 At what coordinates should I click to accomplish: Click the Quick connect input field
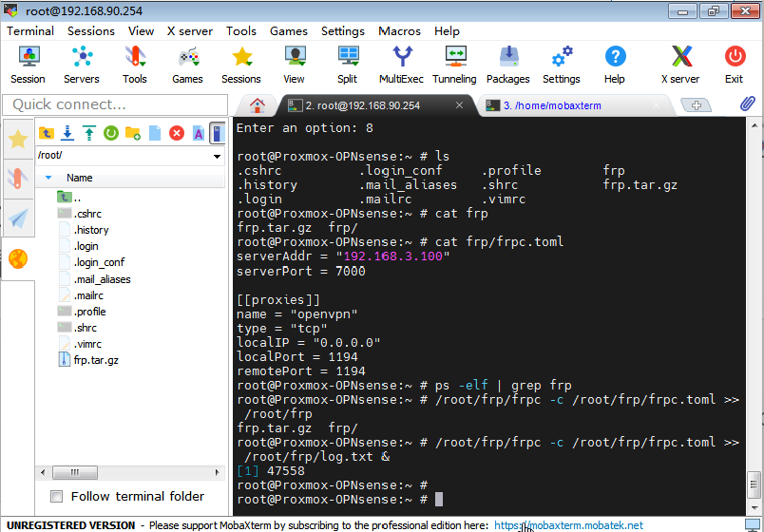pyautogui.click(x=114, y=104)
